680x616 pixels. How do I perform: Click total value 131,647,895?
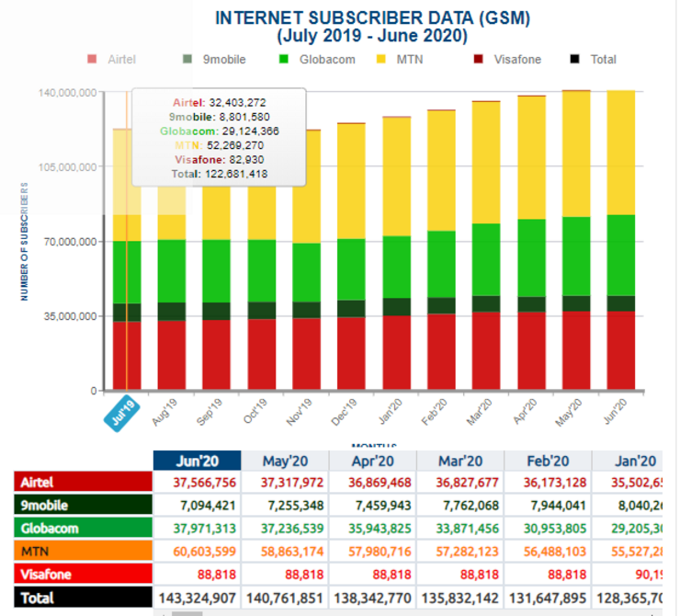coord(548,599)
